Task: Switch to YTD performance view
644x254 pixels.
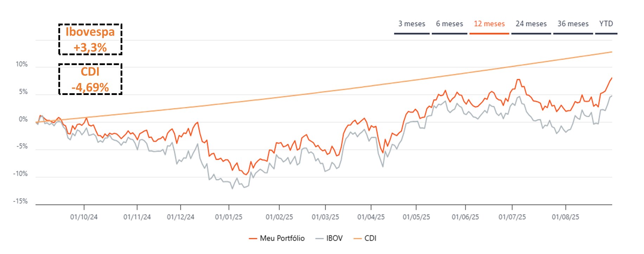Action: 606,24
